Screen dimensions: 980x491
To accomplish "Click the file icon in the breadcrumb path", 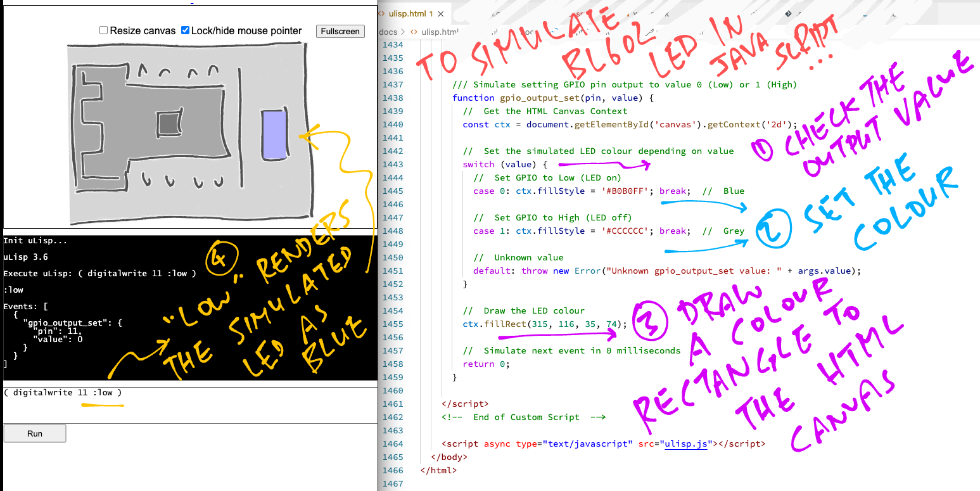I will pyautogui.click(x=414, y=32).
